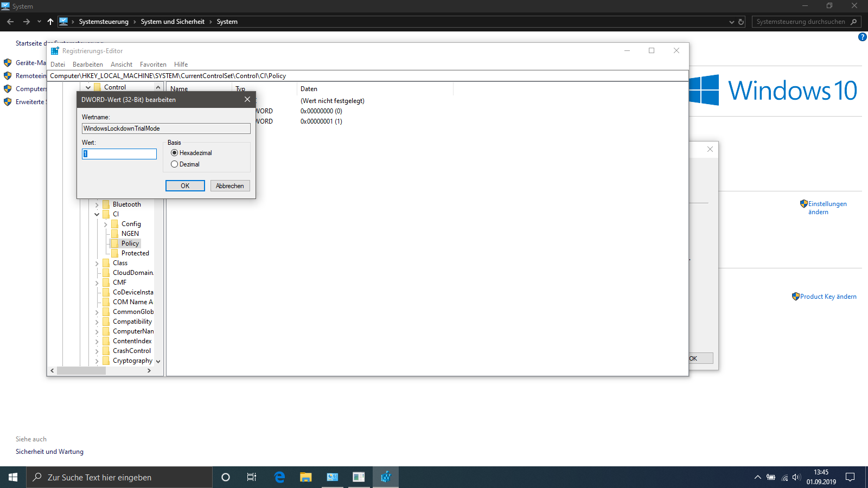The width and height of the screenshot is (868, 488).
Task: Open the Bearbeiten menu
Action: pyautogui.click(x=88, y=65)
